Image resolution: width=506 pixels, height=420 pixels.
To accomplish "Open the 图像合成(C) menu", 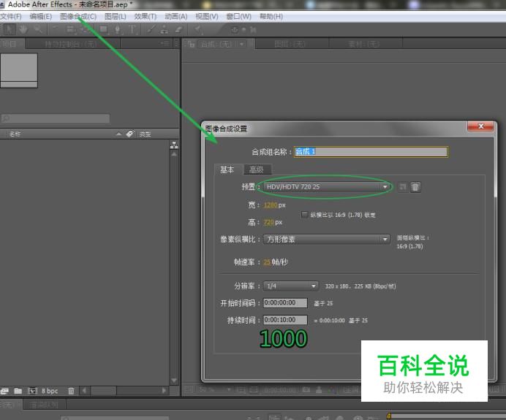I will click(78, 16).
